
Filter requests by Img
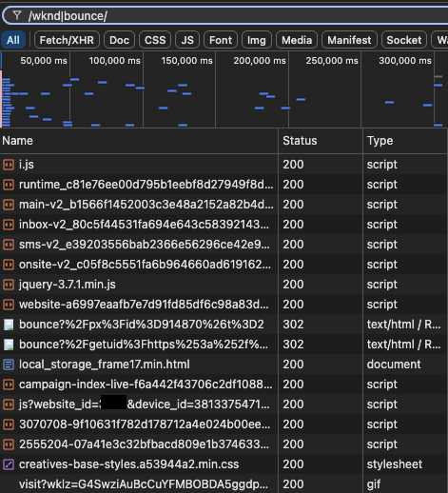pyautogui.click(x=257, y=40)
